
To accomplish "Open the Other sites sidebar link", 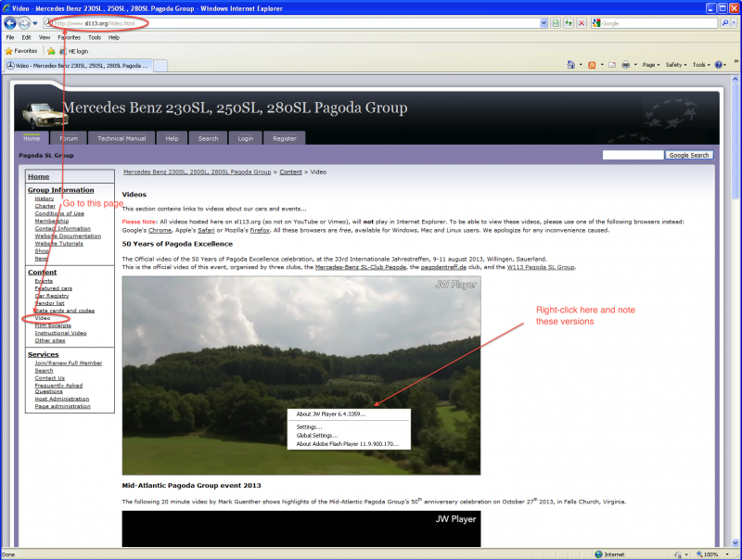I will [50, 341].
